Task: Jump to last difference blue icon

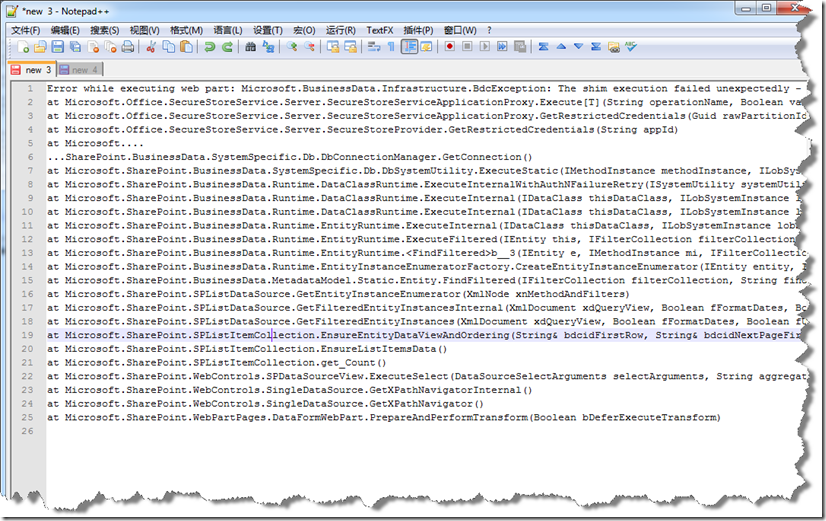Action: pos(596,47)
